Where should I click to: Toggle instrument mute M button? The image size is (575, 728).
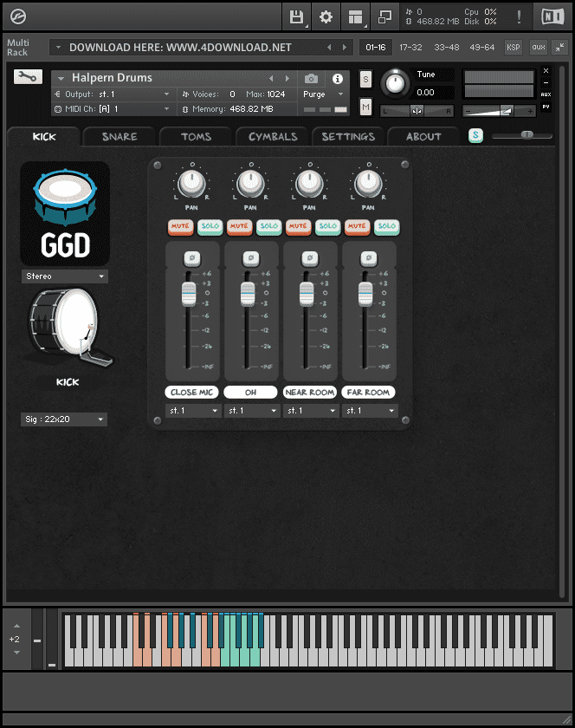click(365, 107)
